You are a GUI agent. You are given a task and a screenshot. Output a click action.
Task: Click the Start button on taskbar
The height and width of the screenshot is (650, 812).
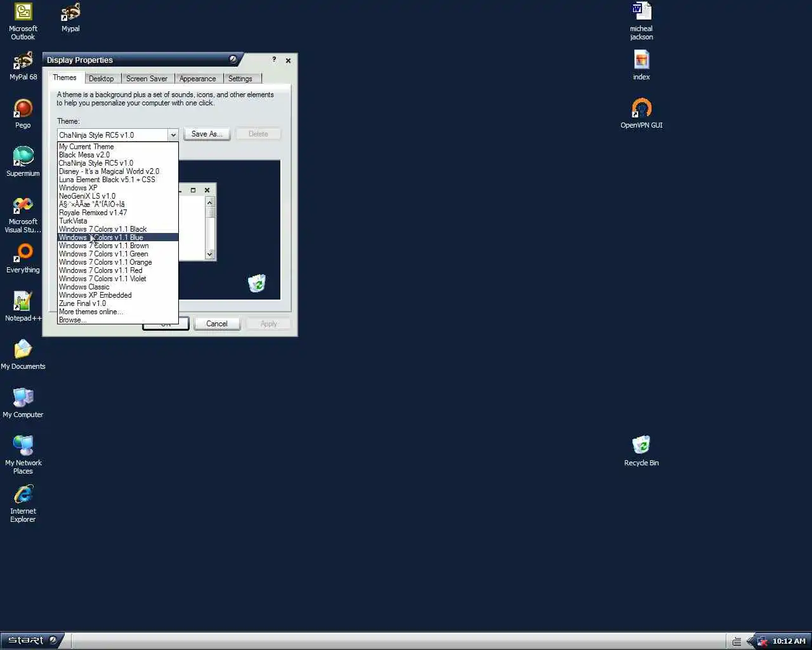tap(32, 640)
